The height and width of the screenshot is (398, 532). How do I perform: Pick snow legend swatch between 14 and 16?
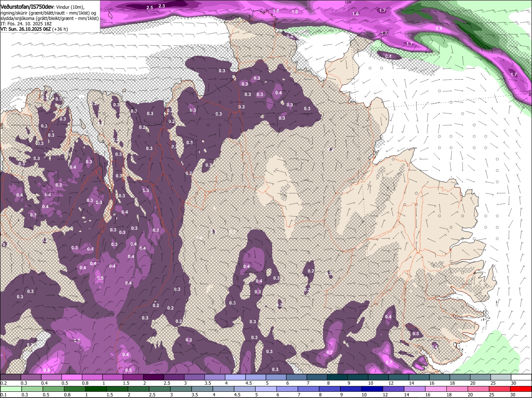tap(419, 377)
